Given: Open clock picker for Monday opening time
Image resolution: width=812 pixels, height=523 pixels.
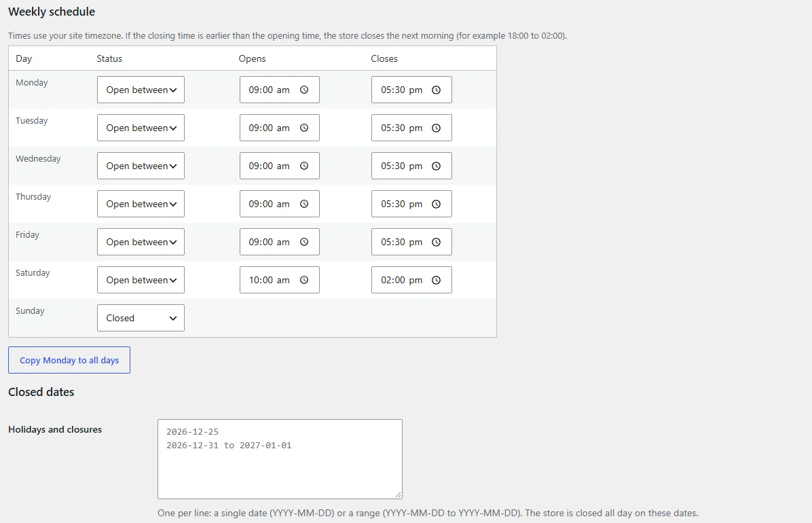Looking at the screenshot, I should (x=304, y=90).
